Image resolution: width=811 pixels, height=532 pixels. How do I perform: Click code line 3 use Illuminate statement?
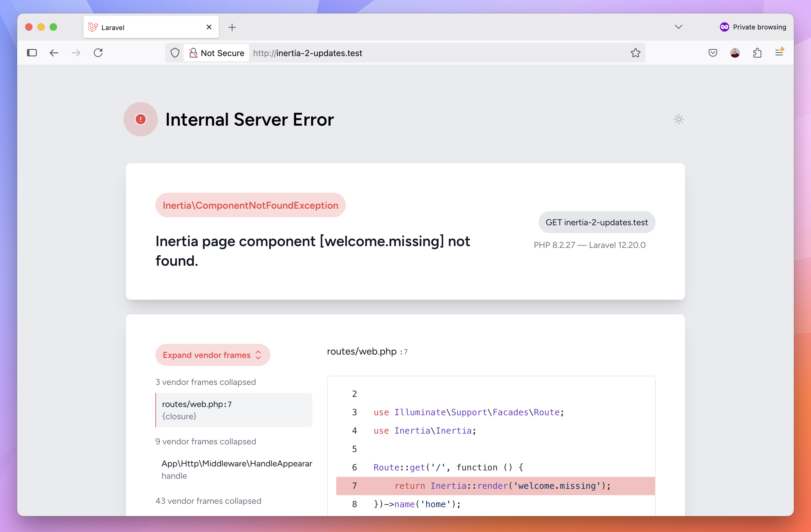[x=469, y=412]
